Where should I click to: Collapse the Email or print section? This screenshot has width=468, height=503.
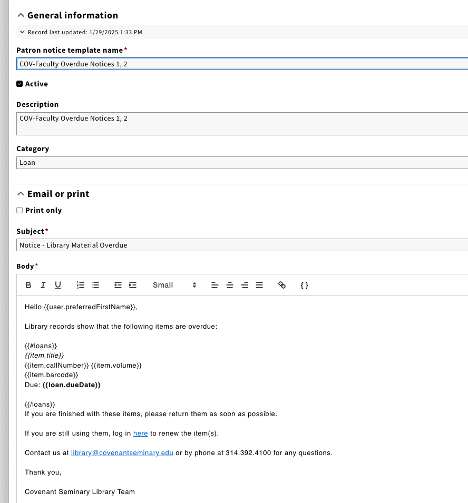53,194
